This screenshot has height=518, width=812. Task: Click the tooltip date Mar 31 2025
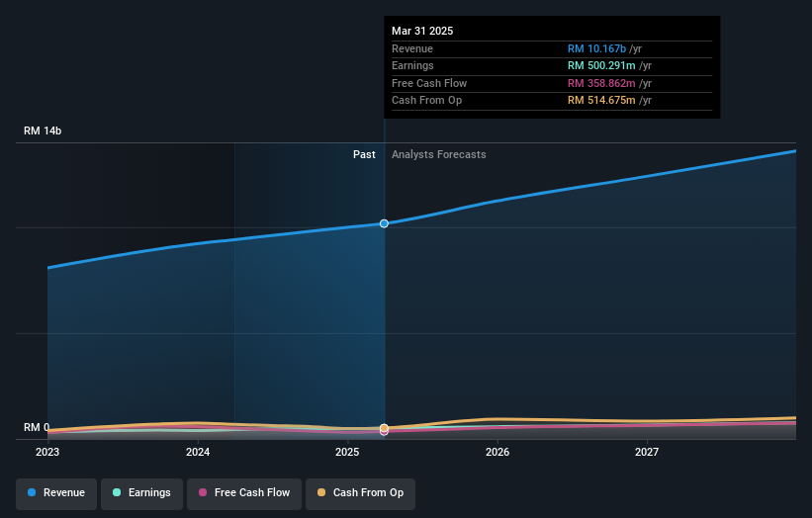[422, 31]
